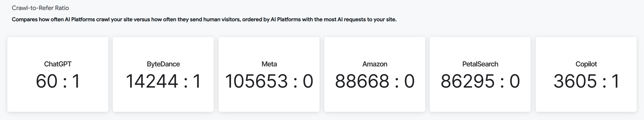
Task: Click the Crawl-to-Refer Ratio heading
Action: pos(40,8)
